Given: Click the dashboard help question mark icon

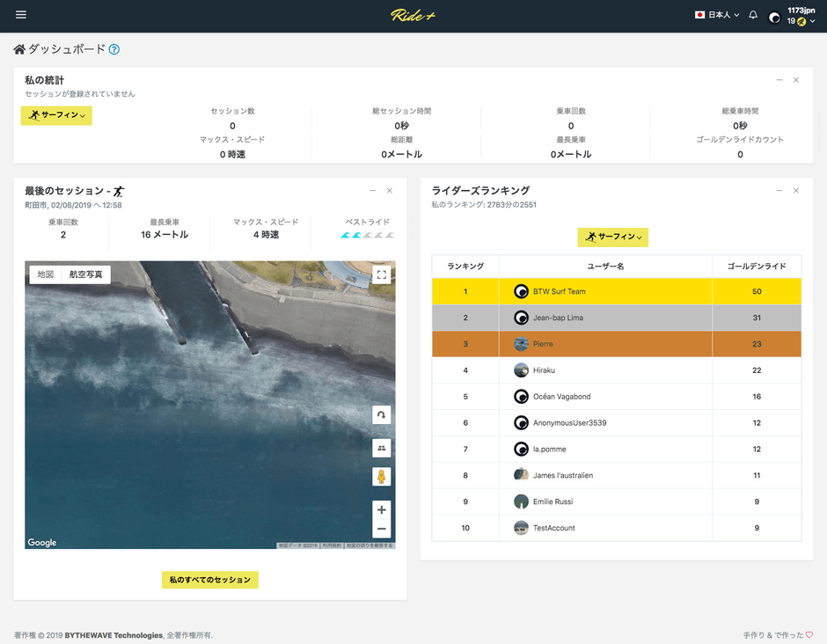Looking at the screenshot, I should pos(114,50).
